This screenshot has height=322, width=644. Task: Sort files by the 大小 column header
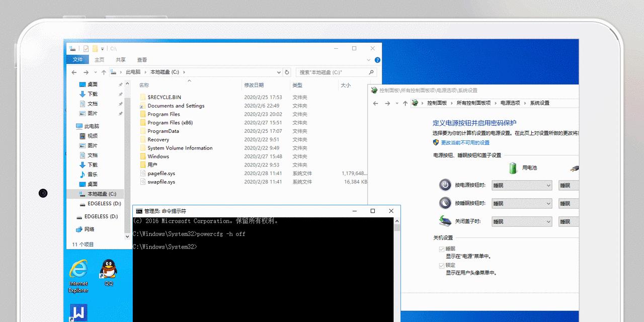click(346, 86)
